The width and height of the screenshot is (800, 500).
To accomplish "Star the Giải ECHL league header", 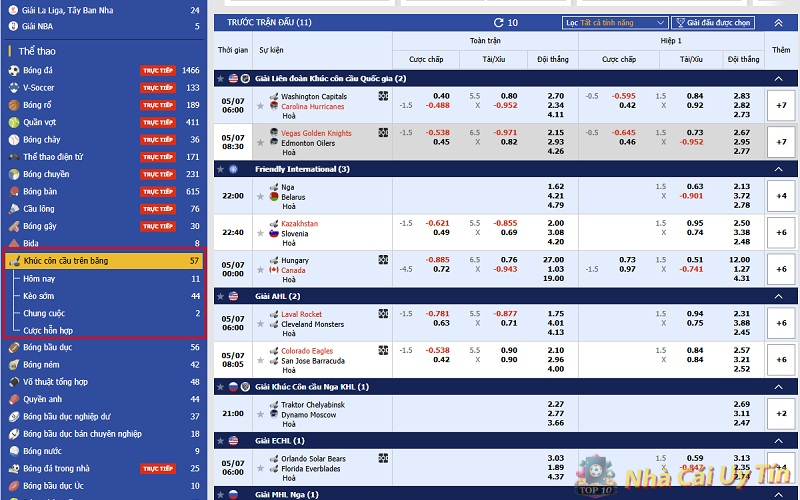I will click(220, 441).
